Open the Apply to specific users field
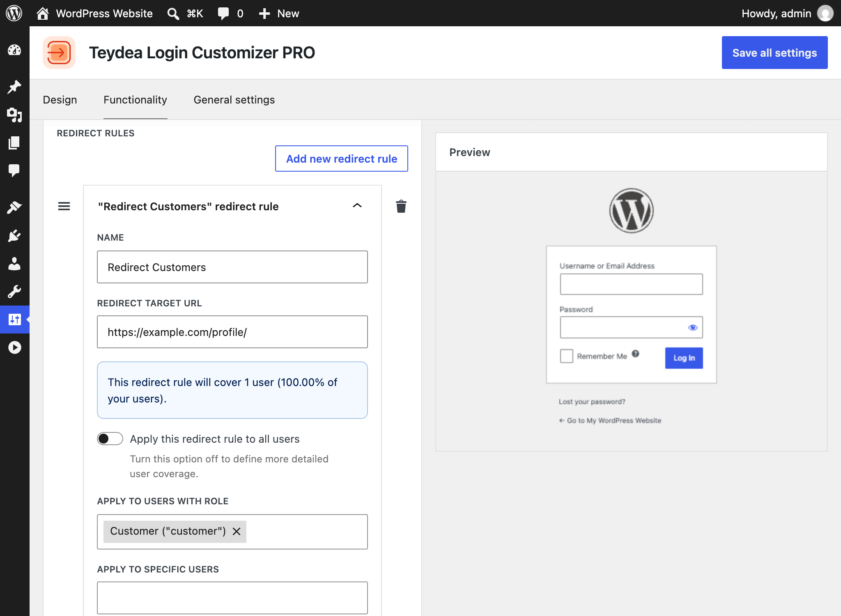This screenshot has width=841, height=616. click(x=232, y=598)
